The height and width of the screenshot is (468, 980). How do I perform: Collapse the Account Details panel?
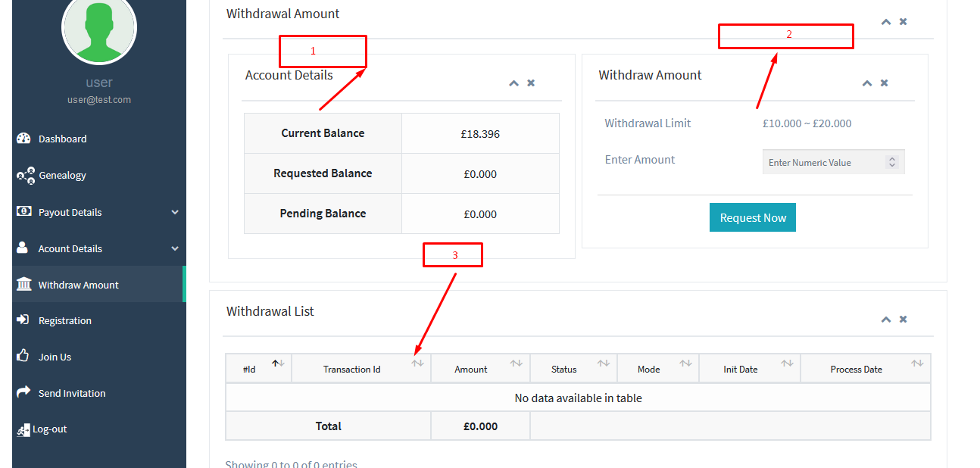[x=513, y=83]
